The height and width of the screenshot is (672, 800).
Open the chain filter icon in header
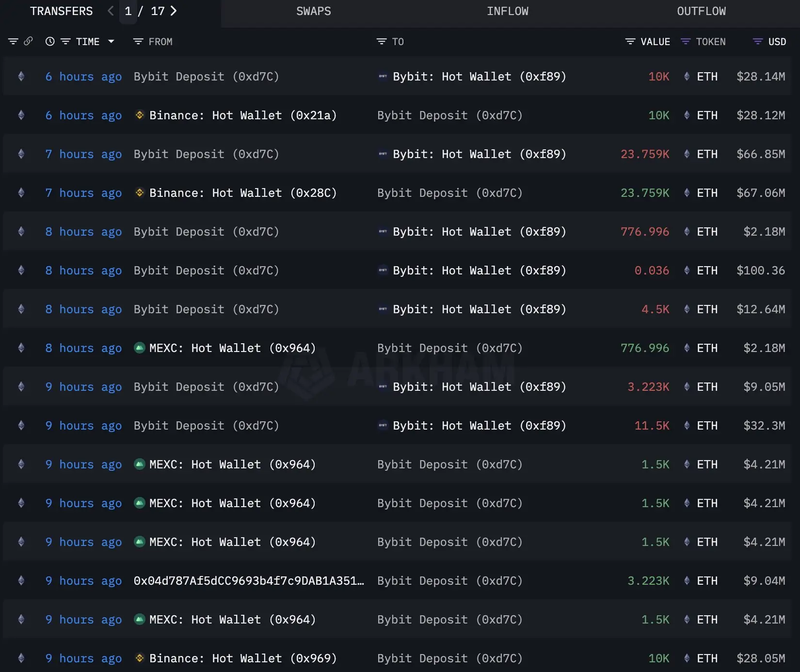click(x=13, y=42)
